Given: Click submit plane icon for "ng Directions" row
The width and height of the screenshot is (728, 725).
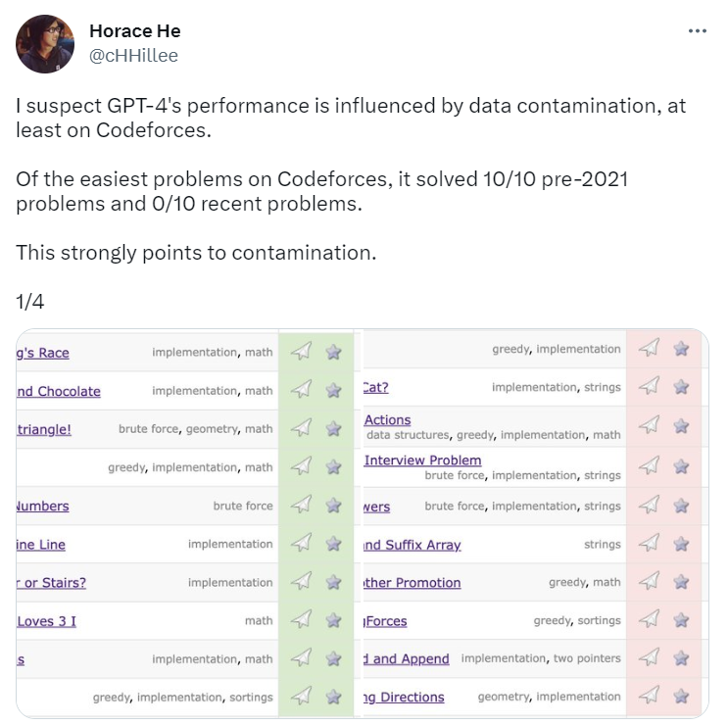Looking at the screenshot, I should point(649,697).
